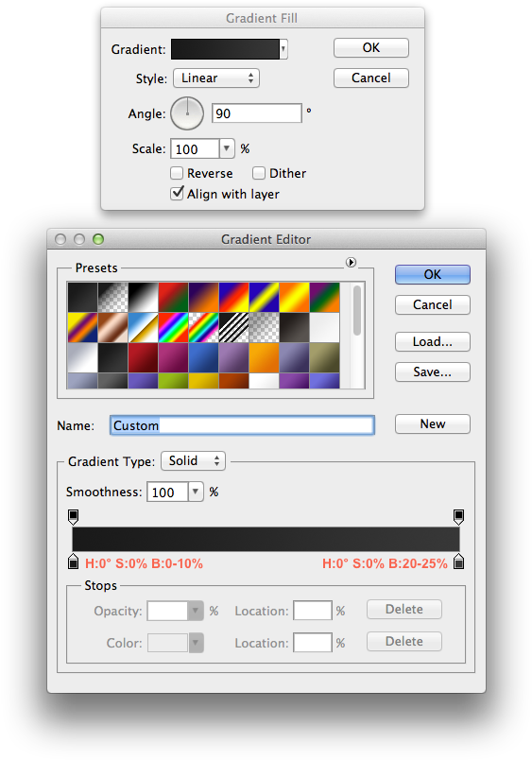The width and height of the screenshot is (532, 760).
Task: Enable the Reverse checkbox
Action: pos(177,173)
